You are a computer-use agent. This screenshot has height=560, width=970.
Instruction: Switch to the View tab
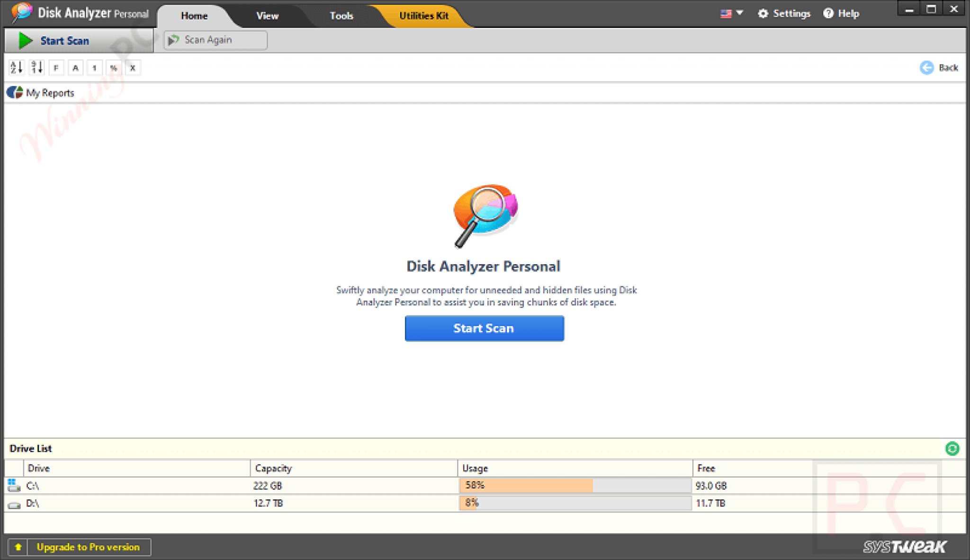[268, 16]
